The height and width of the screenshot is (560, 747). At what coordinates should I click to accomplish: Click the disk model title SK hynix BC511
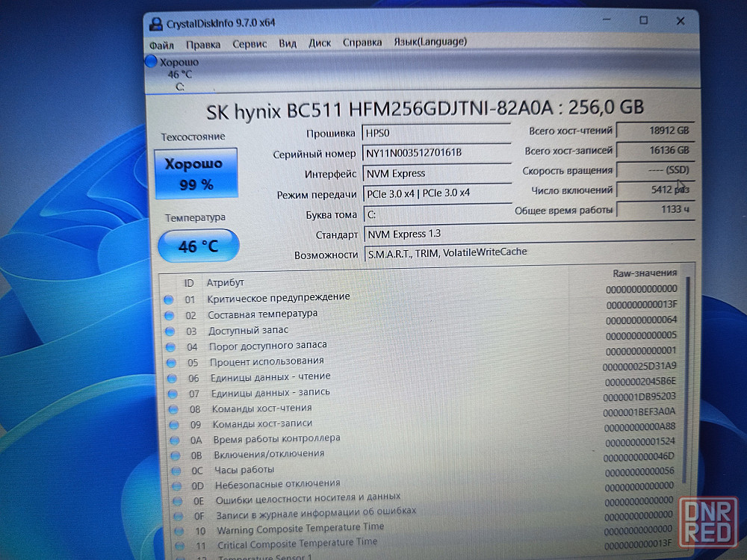coord(424,110)
